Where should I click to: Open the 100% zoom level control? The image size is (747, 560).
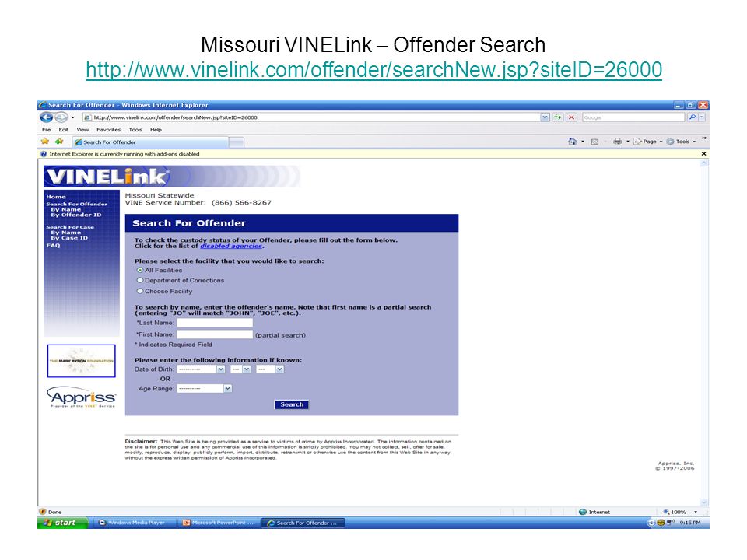pyautogui.click(x=680, y=512)
